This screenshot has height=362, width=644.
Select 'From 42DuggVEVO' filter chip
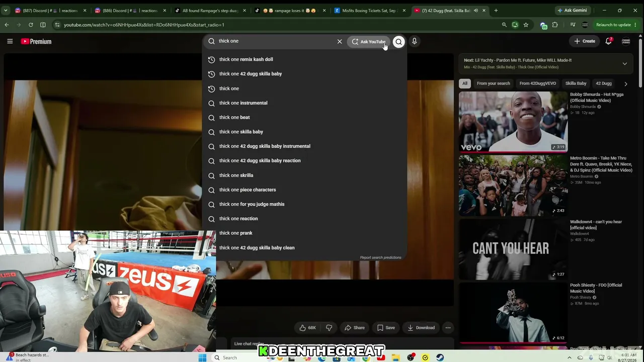(538, 83)
